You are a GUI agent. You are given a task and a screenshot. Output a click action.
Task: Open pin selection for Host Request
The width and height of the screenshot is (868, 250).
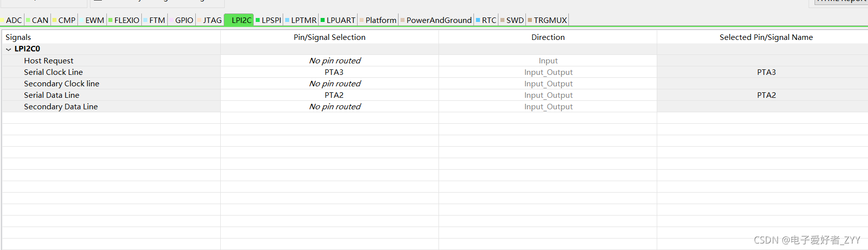tap(330, 60)
